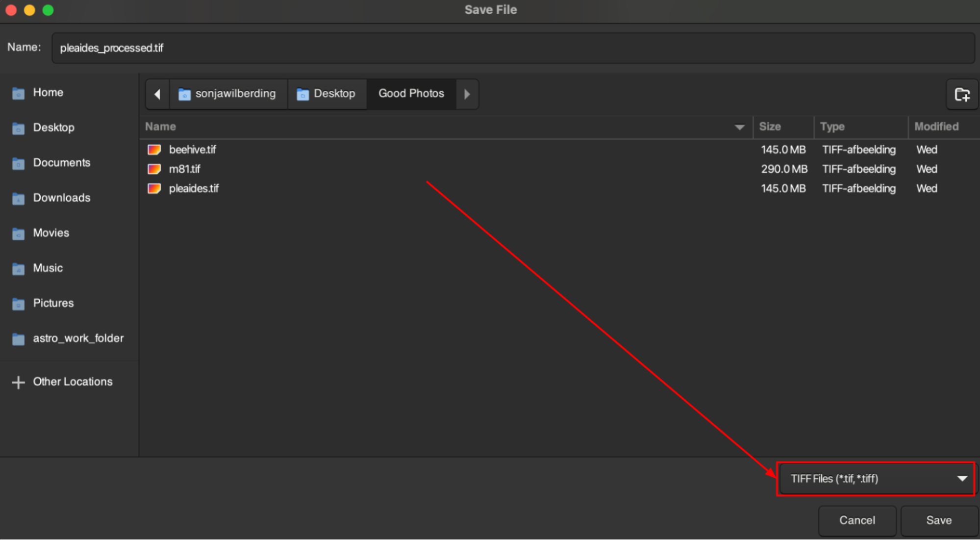
Task: Click the plus icon for Other Locations
Action: pos(18,382)
